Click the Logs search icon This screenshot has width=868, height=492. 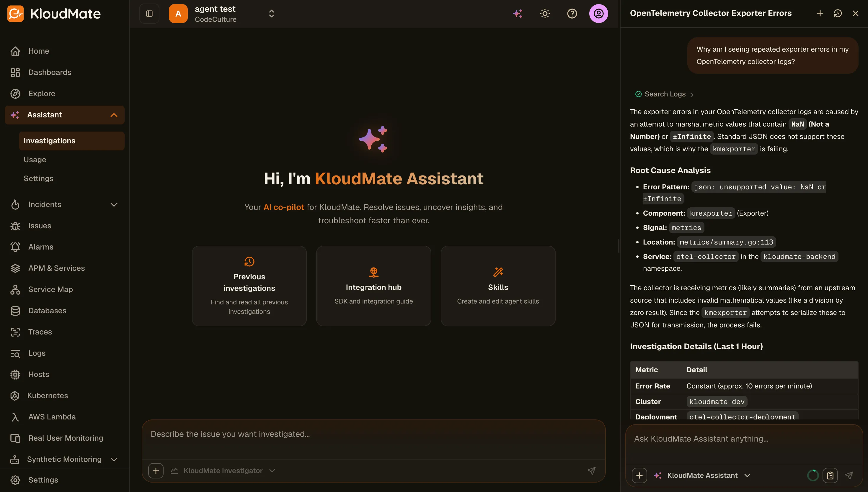[x=15, y=353]
